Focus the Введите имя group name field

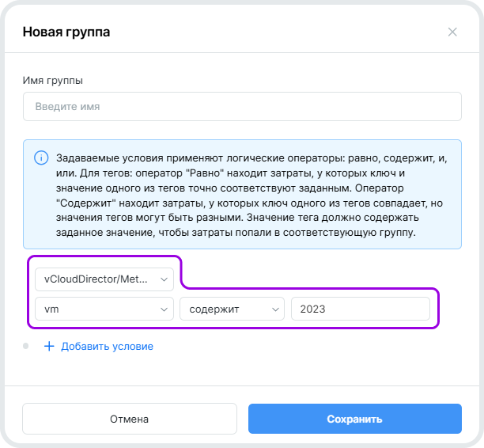[242, 106]
